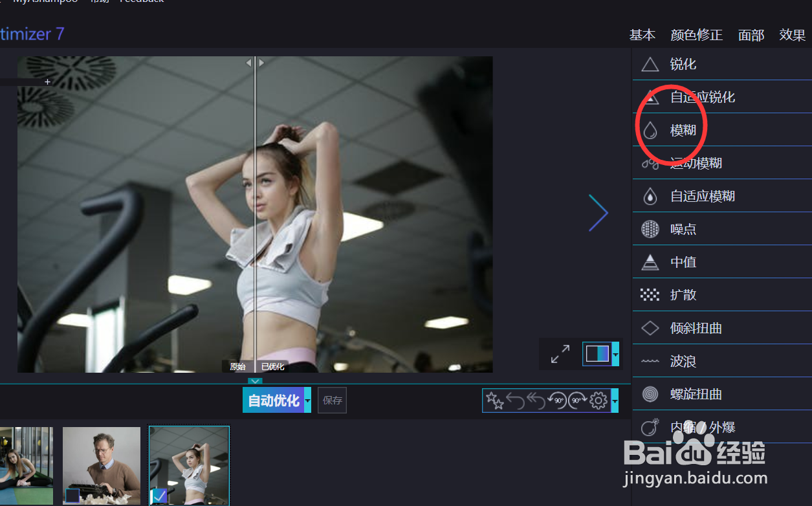This screenshot has height=506, width=812.
Task: Toggle the checkbox on the selected gym thumbnail
Action: point(159,497)
